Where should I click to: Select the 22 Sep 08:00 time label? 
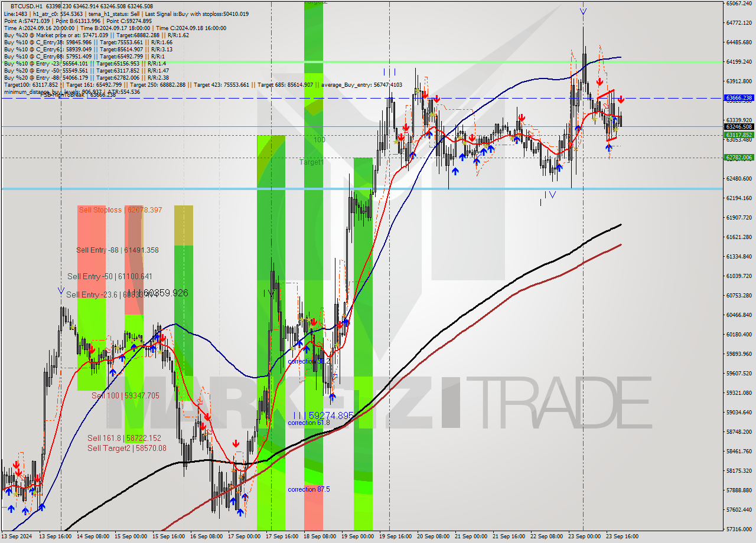click(546, 537)
